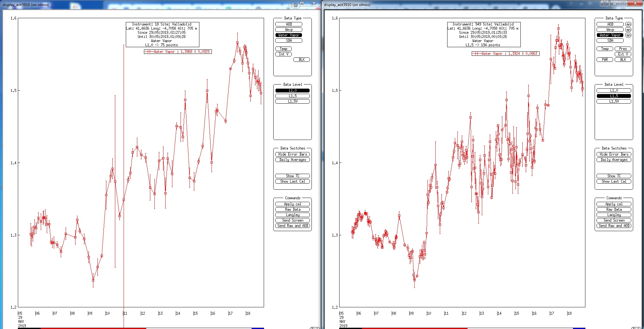This screenshot has height=329, width=644.
Task: Select SDA data type in right window
Action: [x=610, y=40]
